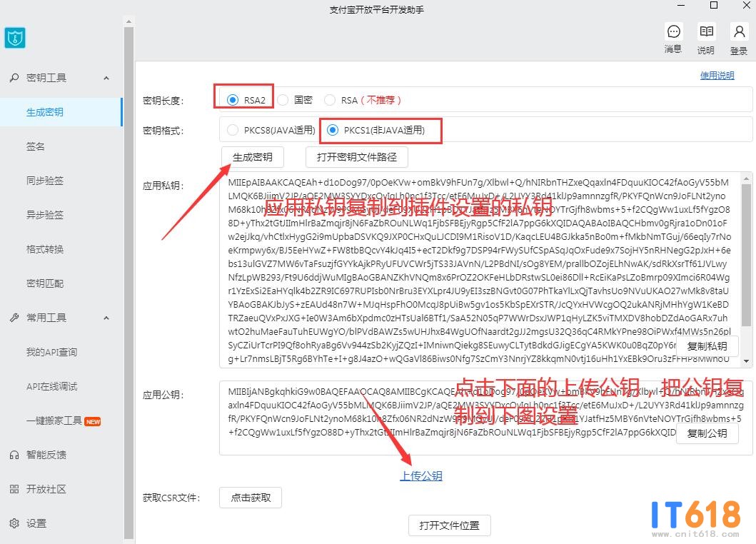756x544 pixels.
Task: Click the 密钥工具 key icon
Action: (14, 78)
